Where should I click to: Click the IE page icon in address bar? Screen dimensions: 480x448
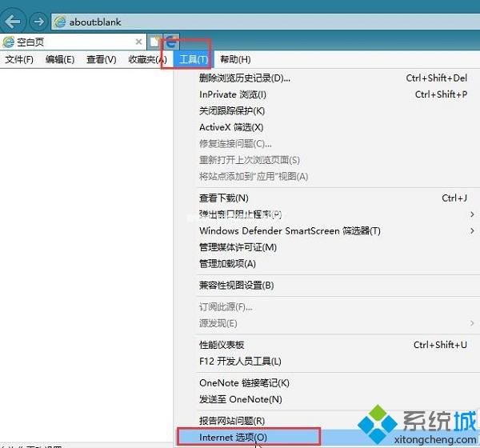pyautogui.click(x=60, y=22)
